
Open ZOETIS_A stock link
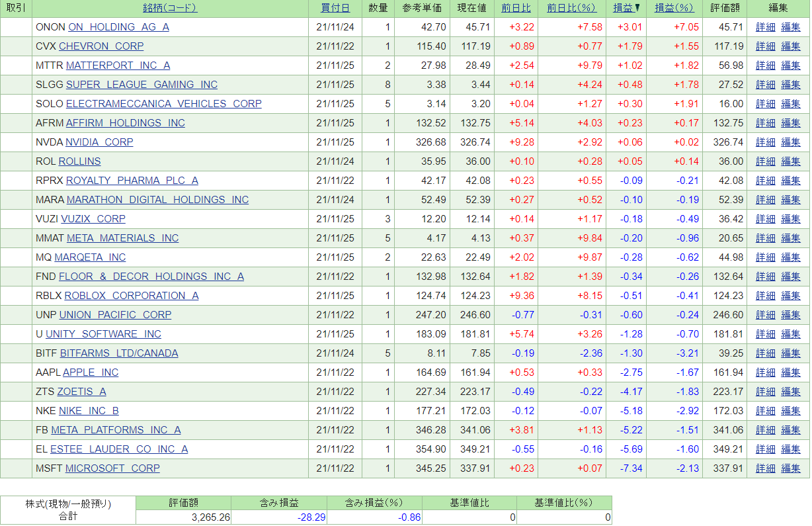[82, 392]
